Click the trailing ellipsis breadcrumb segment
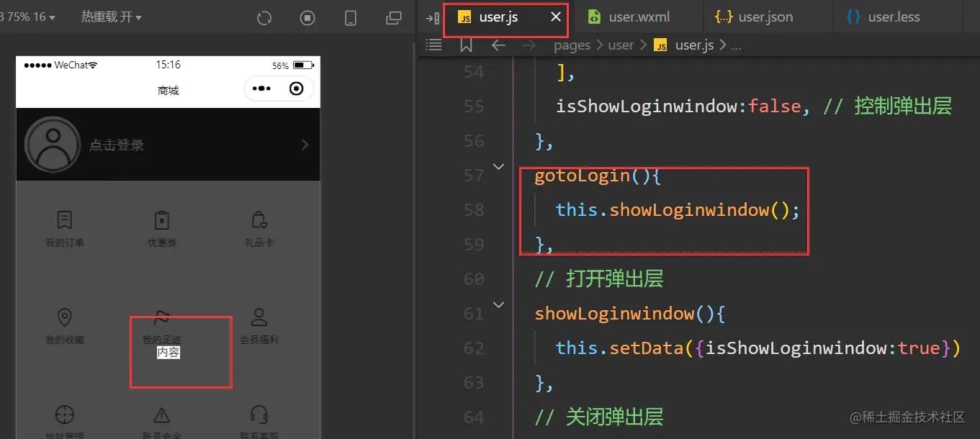980x439 pixels. coord(736,45)
